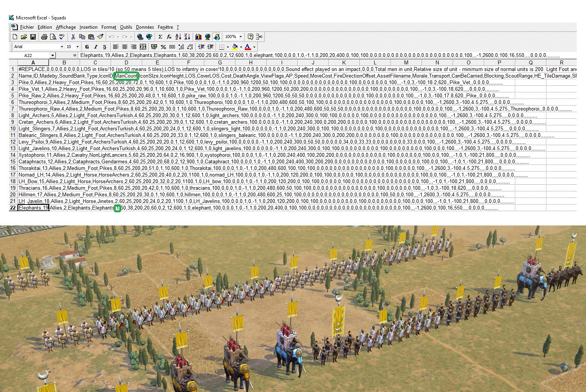
Task: Apply currency number style
Action: [154, 47]
